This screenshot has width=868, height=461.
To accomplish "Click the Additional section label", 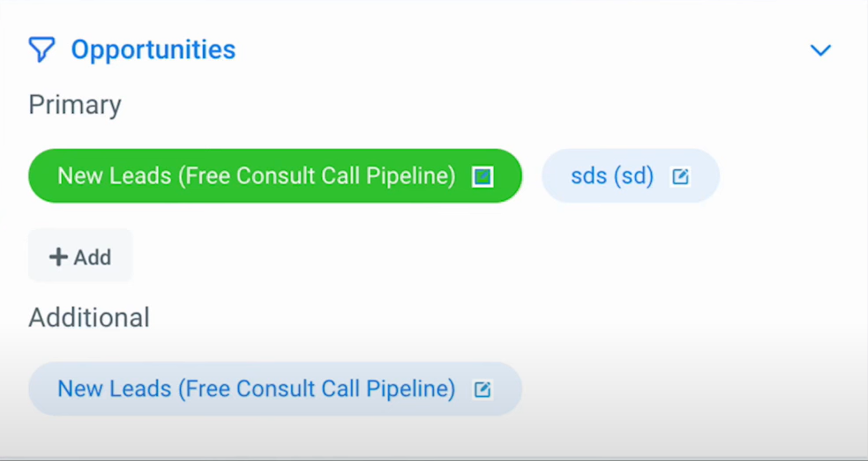I will coord(89,317).
